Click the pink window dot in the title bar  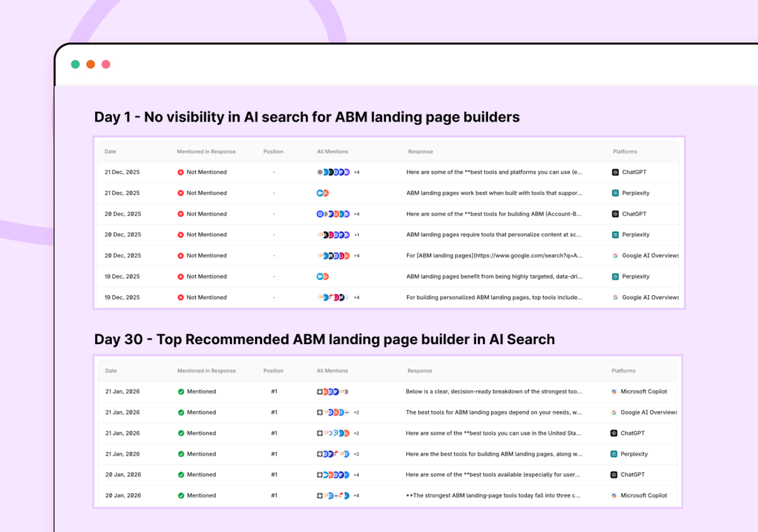pos(106,64)
